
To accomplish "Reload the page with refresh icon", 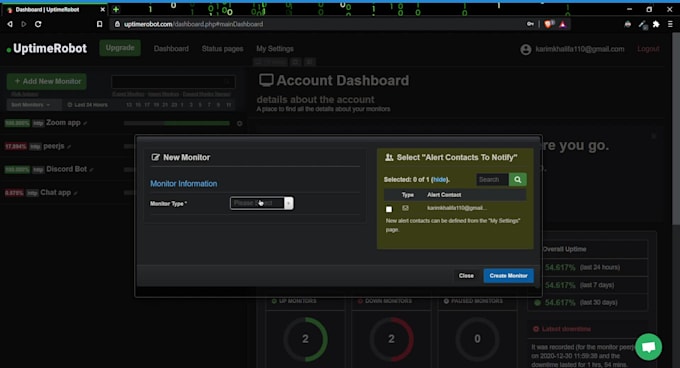I will [x=38, y=24].
